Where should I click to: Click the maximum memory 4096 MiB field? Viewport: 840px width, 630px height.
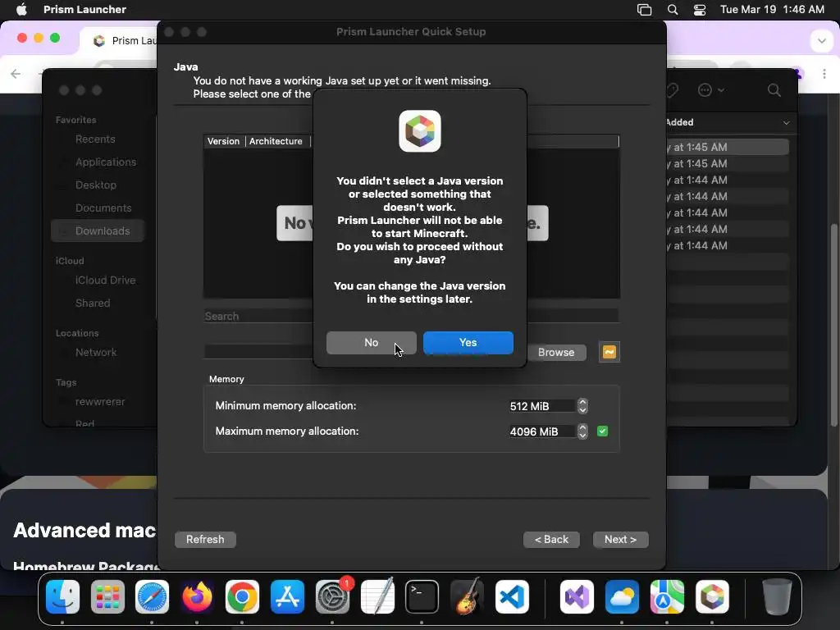(542, 431)
